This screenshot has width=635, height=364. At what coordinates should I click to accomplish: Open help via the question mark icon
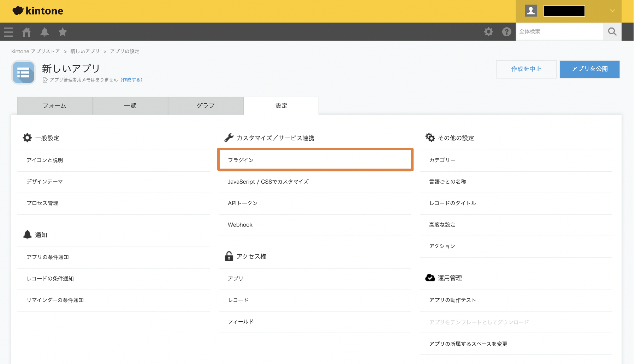click(506, 32)
